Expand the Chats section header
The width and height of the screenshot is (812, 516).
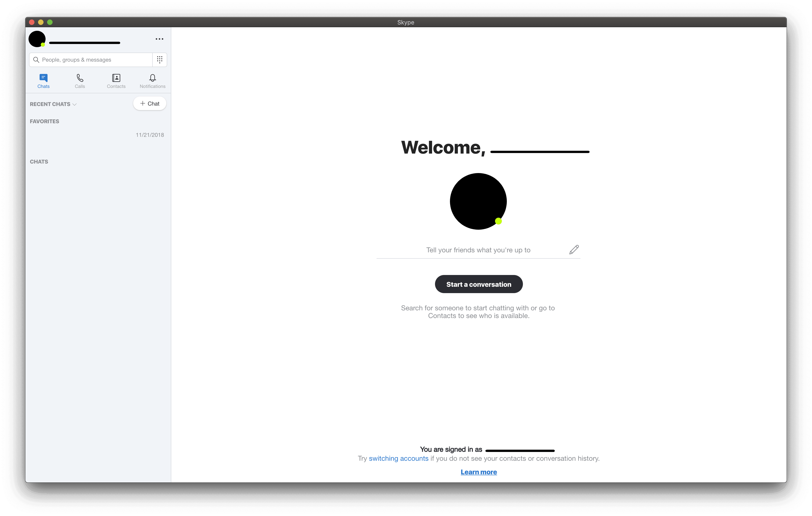click(x=39, y=162)
